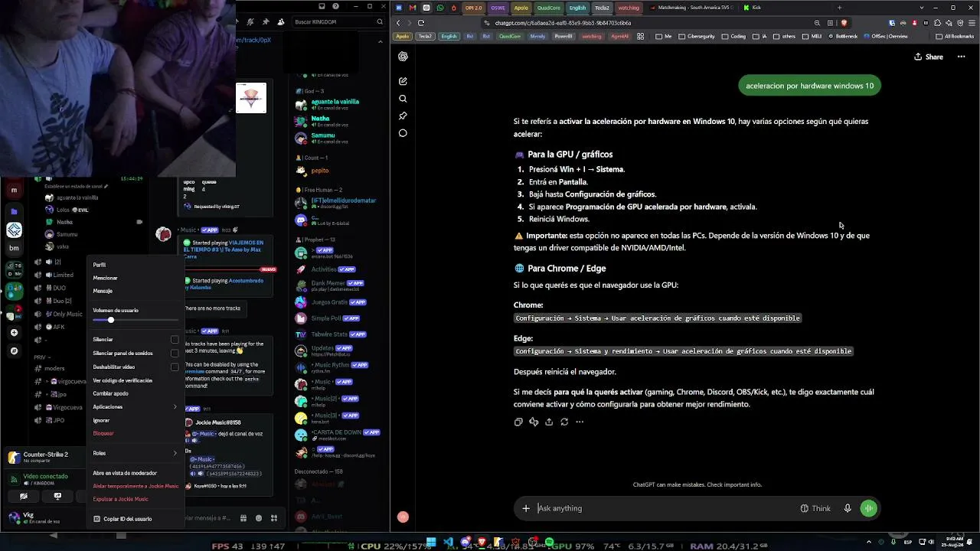Click the thumbs feedback icon under response
The image size is (980, 551).
[x=534, y=422]
